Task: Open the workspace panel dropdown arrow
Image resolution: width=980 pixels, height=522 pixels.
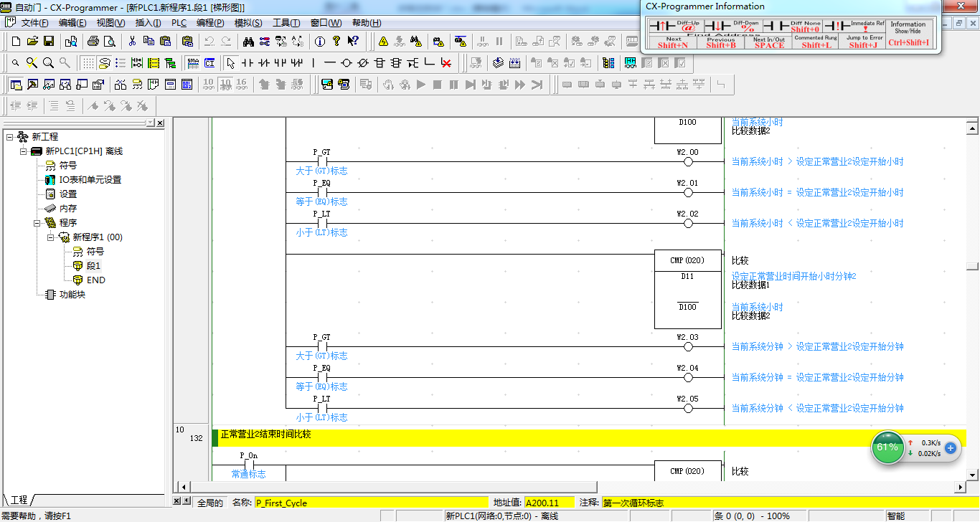Action: [149, 123]
